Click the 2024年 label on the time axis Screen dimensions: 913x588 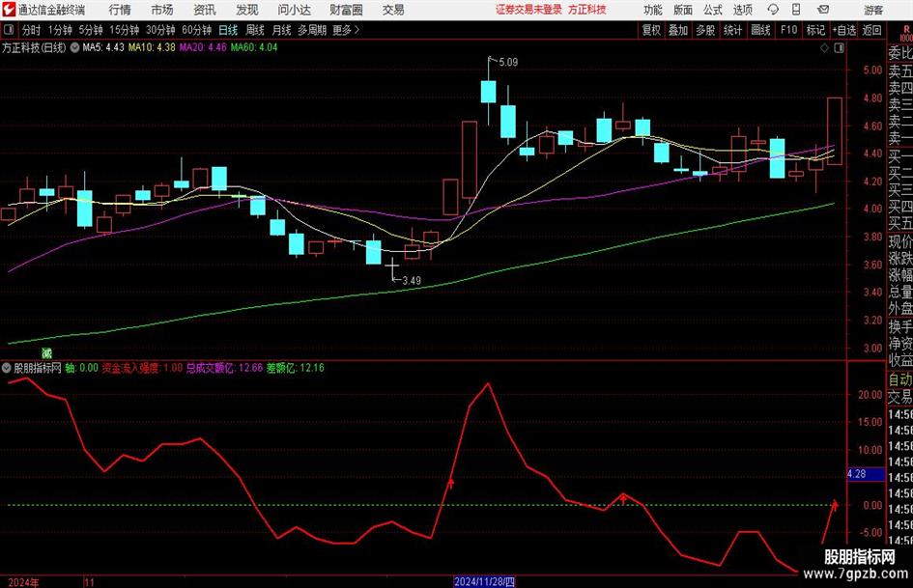(x=23, y=582)
